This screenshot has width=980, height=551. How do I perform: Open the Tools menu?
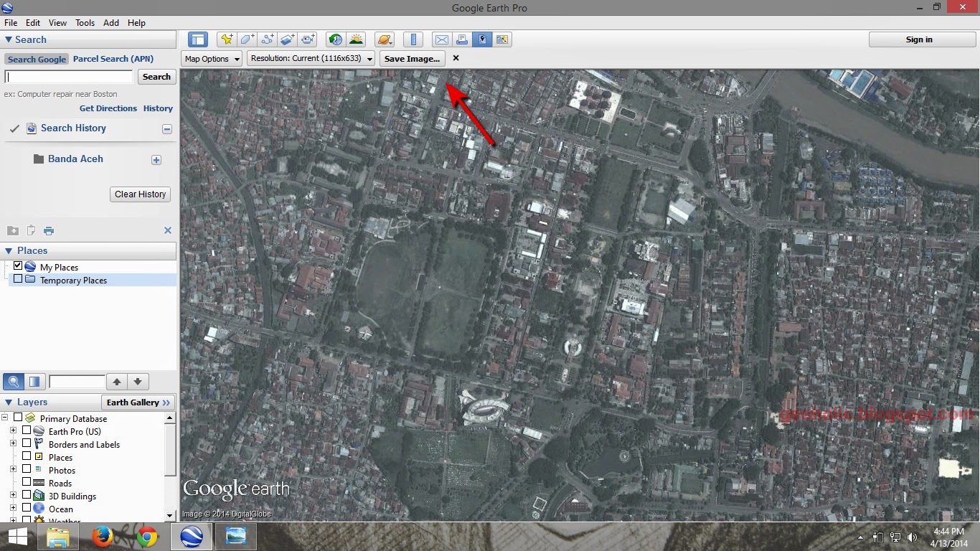85,22
